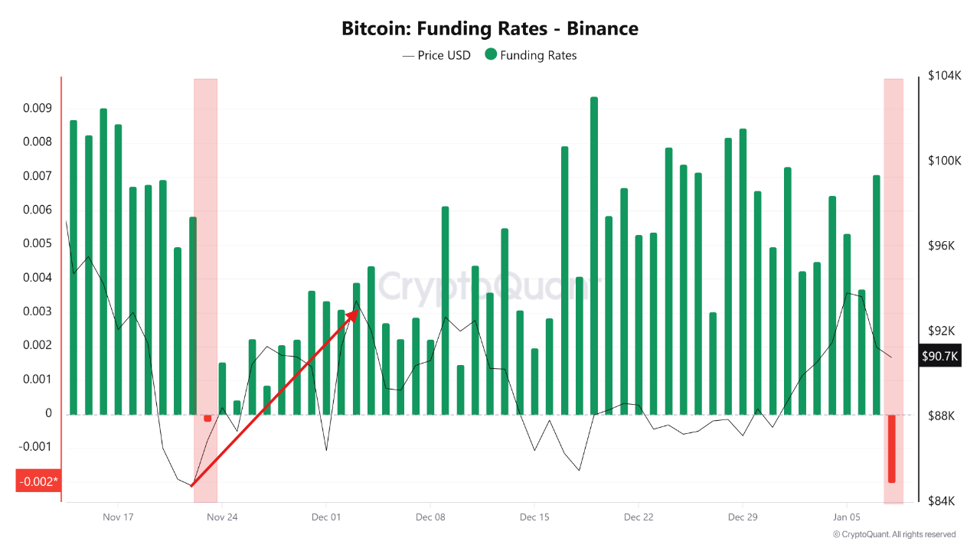
Task: Toggle the Price USD series legend label
Action: click(x=444, y=55)
